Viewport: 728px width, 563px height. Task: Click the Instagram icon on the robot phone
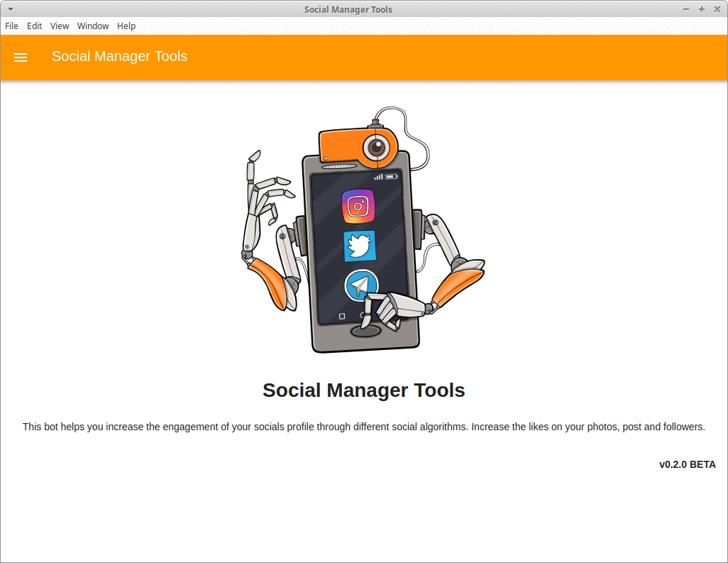pos(358,206)
